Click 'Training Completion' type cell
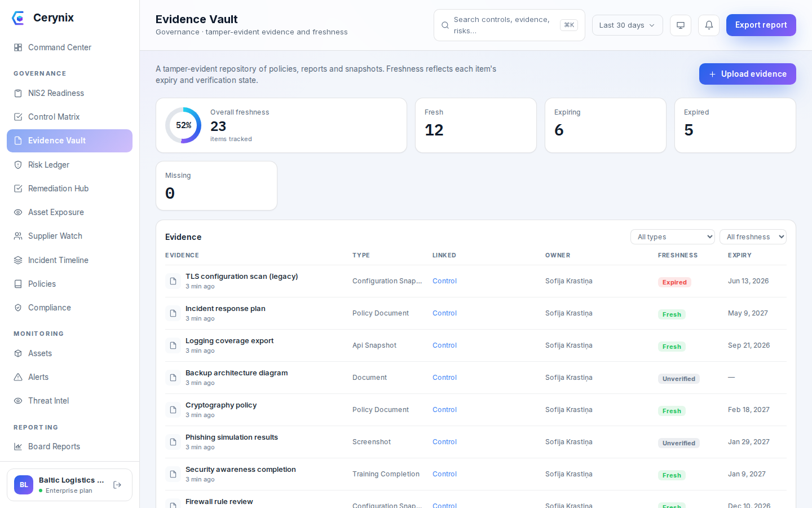 [386, 474]
